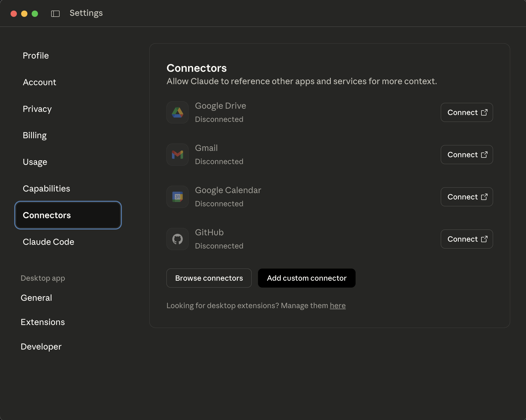Viewport: 526px width, 420px height.
Task: Open Browse connectors
Action: [209, 278]
